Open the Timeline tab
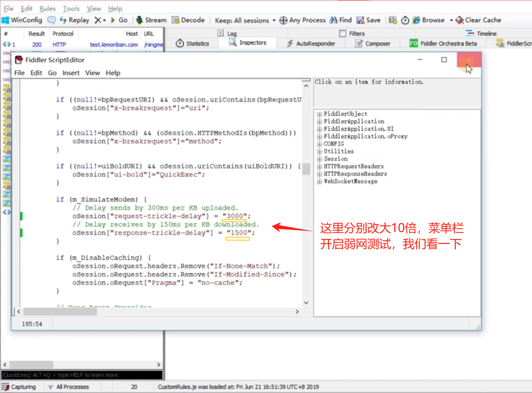This screenshot has width=532, height=393. 481,34
